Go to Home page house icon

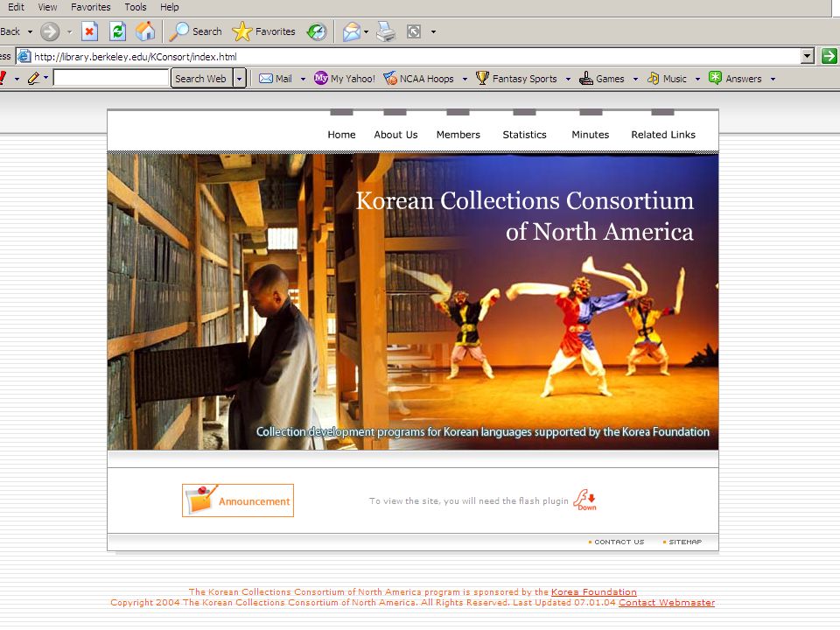(145, 31)
